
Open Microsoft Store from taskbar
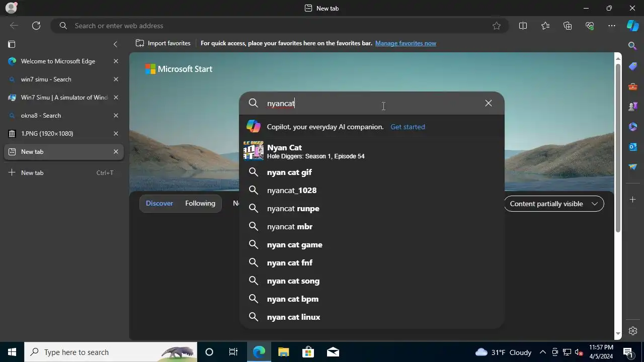[308, 352]
